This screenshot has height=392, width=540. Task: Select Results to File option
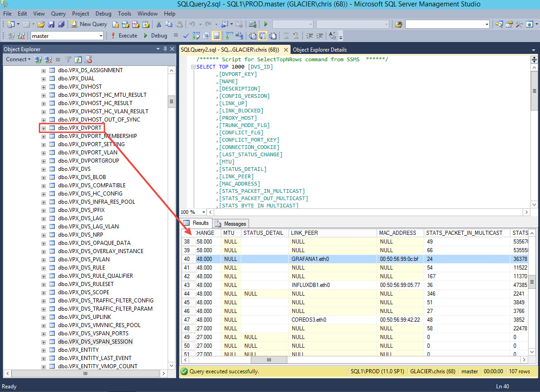click(273, 36)
